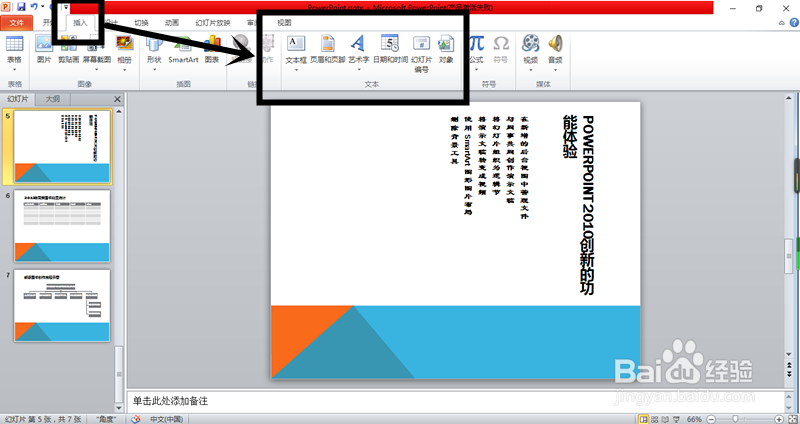
Task: Click the slide editor scroll-up arrow
Action: tap(790, 98)
